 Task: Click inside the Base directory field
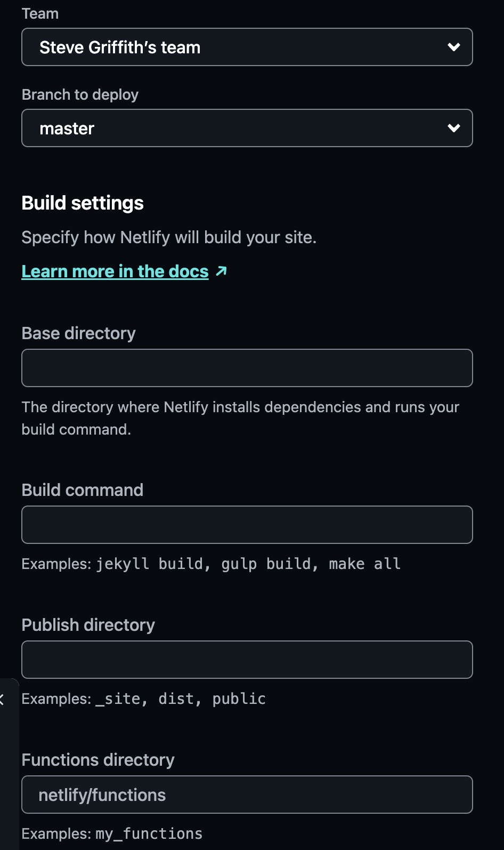point(247,367)
